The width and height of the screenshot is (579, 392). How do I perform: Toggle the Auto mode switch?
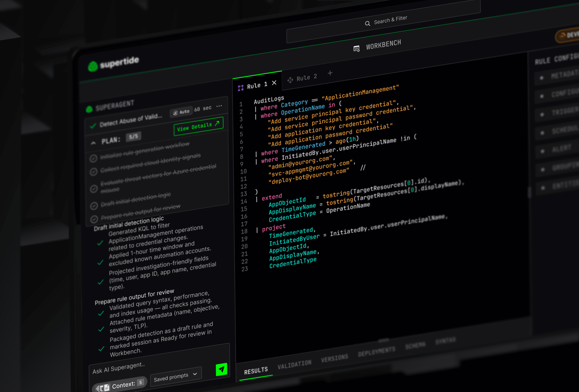pos(181,112)
